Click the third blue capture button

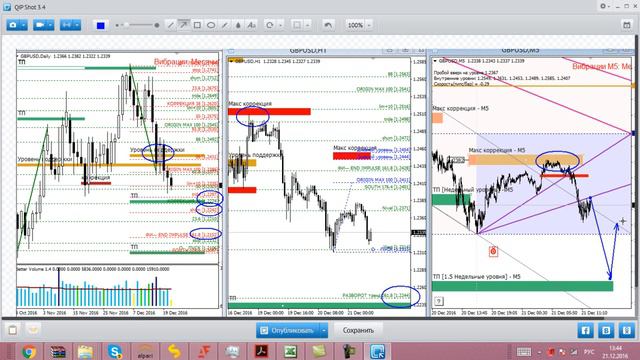(67, 25)
